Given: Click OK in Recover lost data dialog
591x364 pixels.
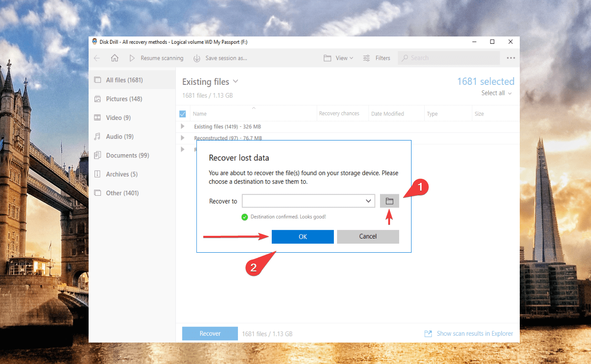Looking at the screenshot, I should click(x=303, y=236).
